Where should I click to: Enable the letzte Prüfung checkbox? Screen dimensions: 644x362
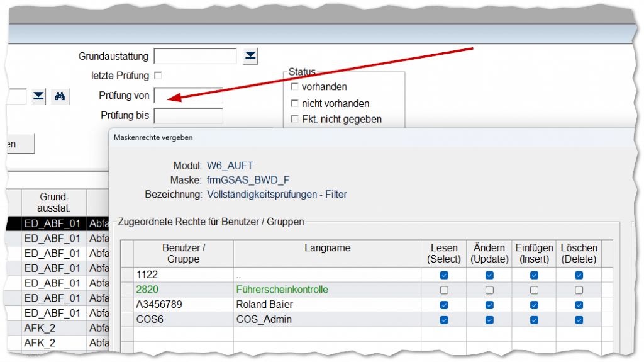158,76
